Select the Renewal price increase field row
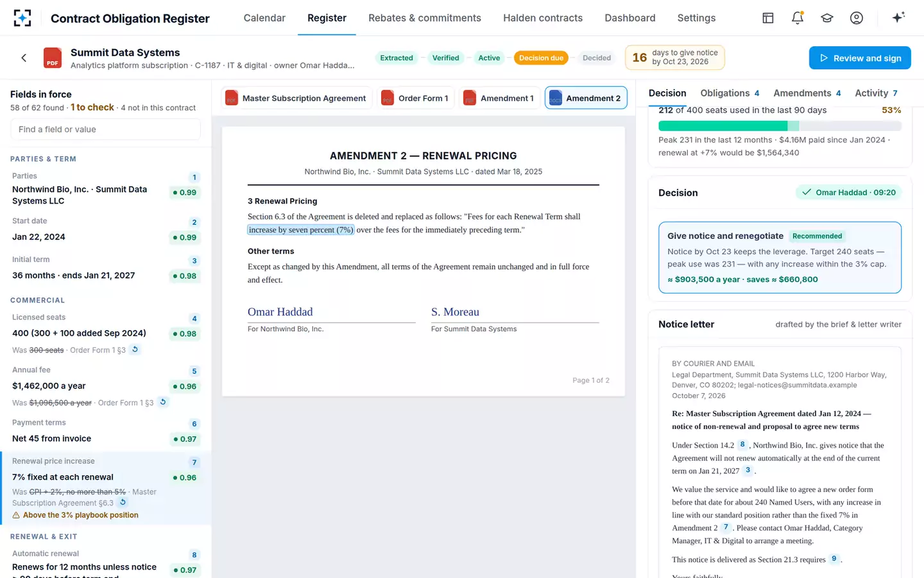The width and height of the screenshot is (924, 578). (106, 488)
